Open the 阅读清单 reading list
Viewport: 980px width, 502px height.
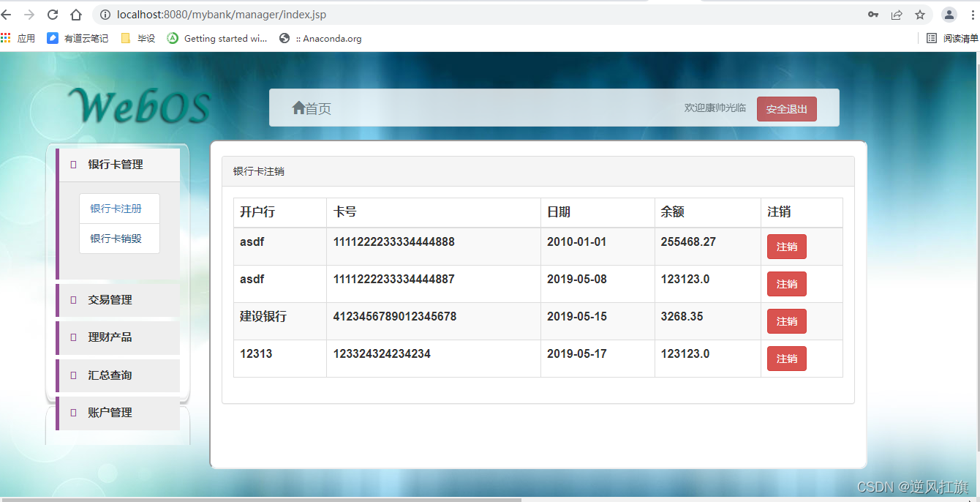coord(948,38)
